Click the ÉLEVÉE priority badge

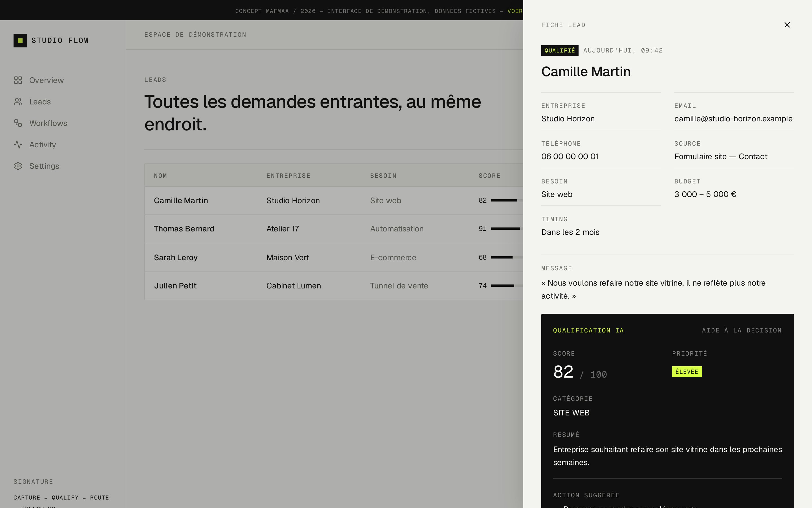[687, 372]
